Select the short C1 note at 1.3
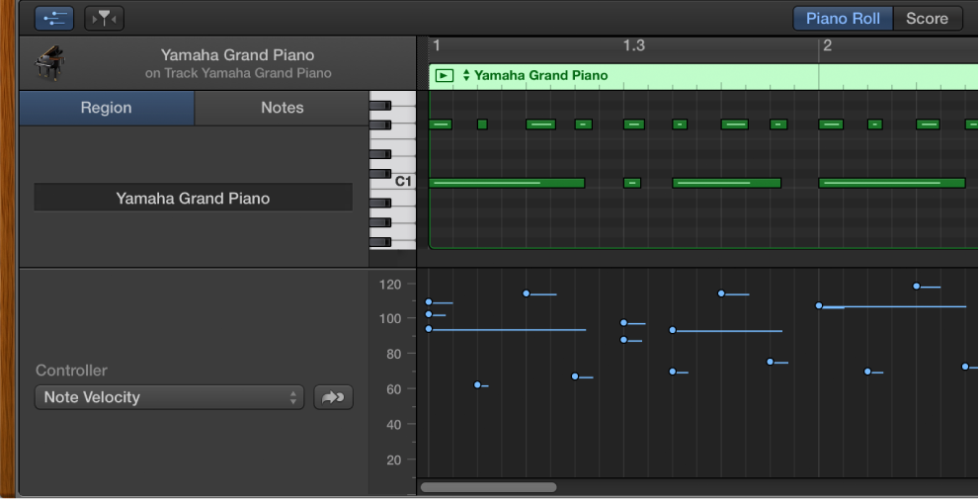The image size is (980, 500). pyautogui.click(x=632, y=183)
